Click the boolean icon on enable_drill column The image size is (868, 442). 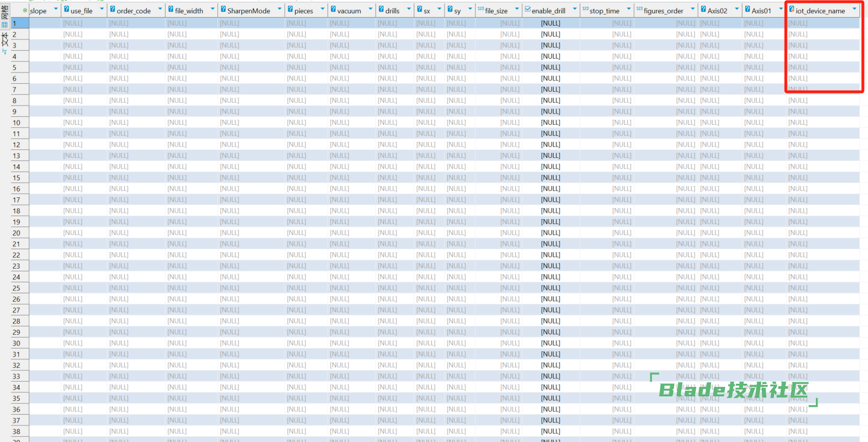pyautogui.click(x=527, y=10)
